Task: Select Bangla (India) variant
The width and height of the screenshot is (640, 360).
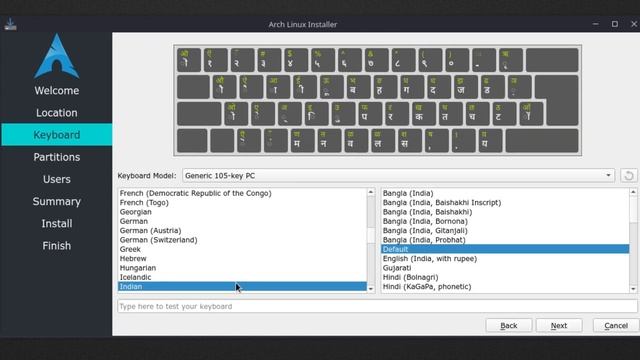Action: pyautogui.click(x=505, y=193)
